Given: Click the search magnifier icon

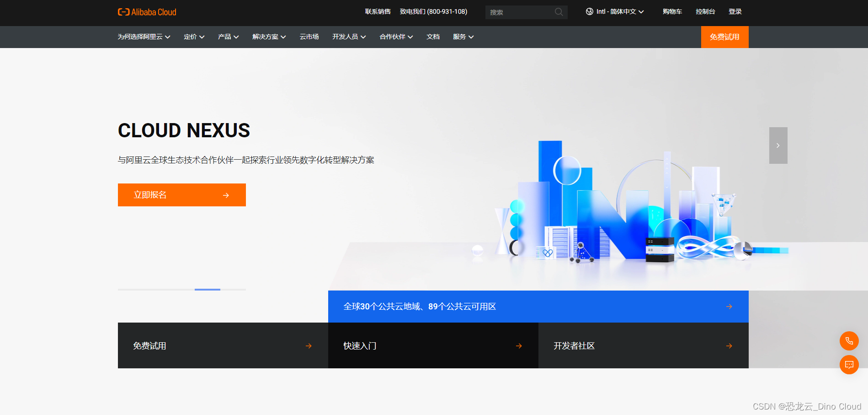Looking at the screenshot, I should (559, 12).
